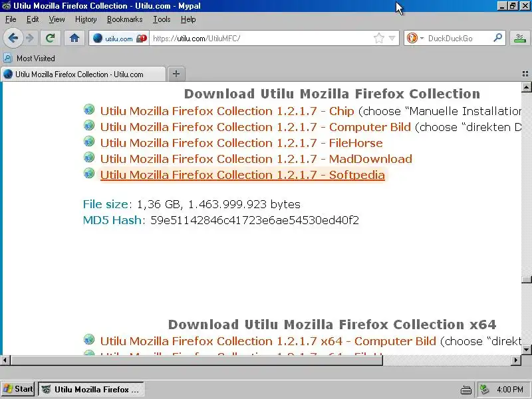Click the globe icon beside Softpedia link
This screenshot has height=399, width=532.
click(x=89, y=173)
